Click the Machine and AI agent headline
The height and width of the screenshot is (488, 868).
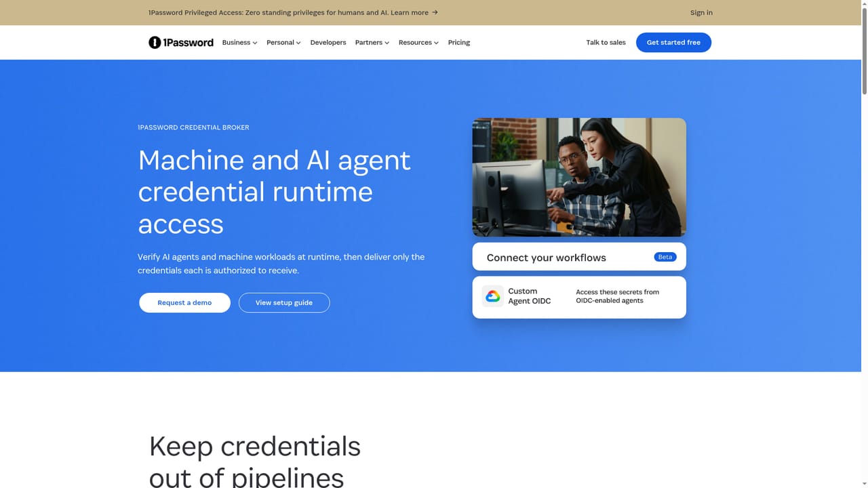point(274,192)
